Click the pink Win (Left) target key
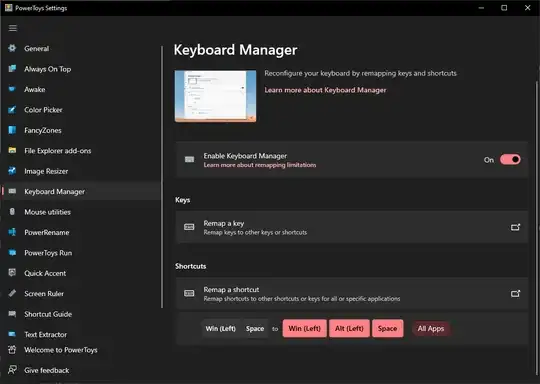This screenshot has height=384, width=540. [304, 328]
